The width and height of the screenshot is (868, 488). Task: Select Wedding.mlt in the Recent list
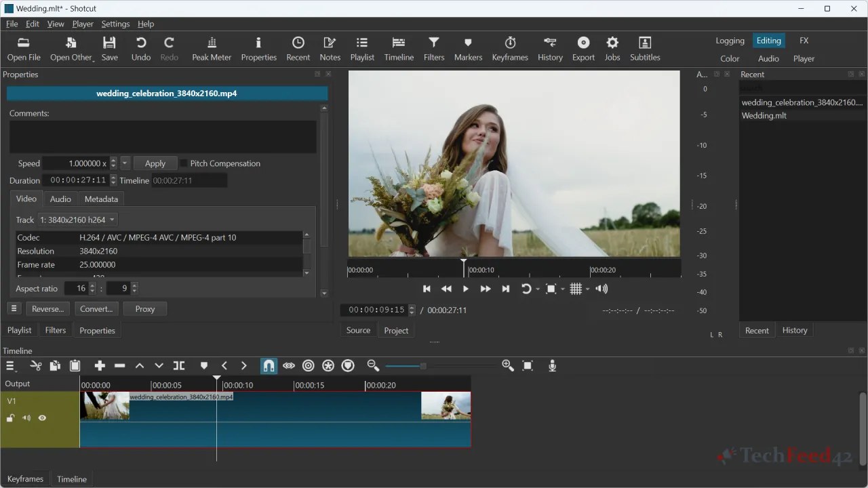click(802, 115)
